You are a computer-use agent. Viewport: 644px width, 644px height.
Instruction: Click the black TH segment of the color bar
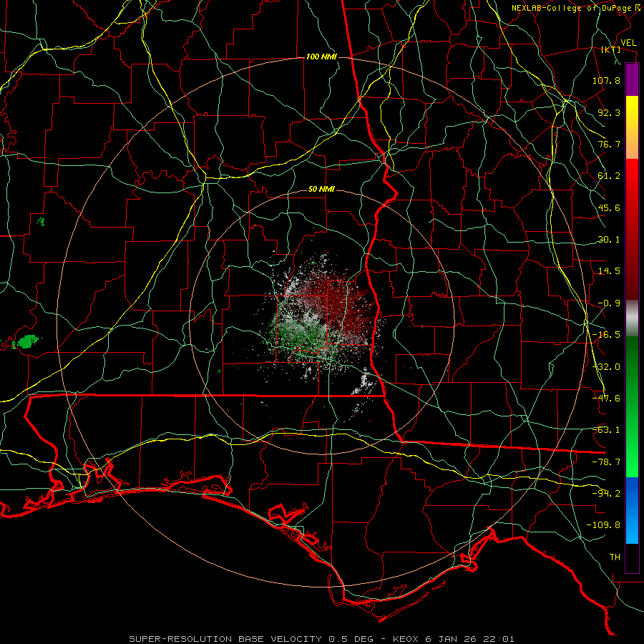click(x=632, y=558)
